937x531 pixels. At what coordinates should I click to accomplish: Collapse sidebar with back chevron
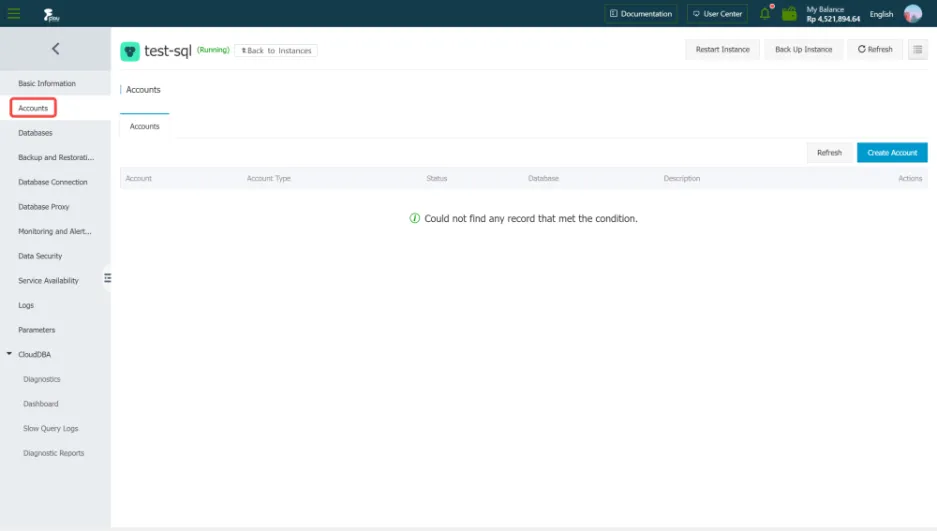56,49
